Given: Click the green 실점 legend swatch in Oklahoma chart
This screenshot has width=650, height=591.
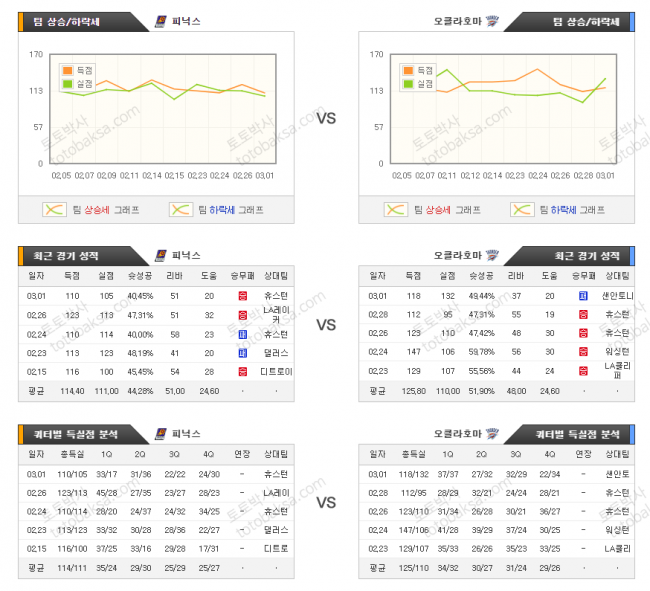Looking at the screenshot, I should tap(408, 84).
